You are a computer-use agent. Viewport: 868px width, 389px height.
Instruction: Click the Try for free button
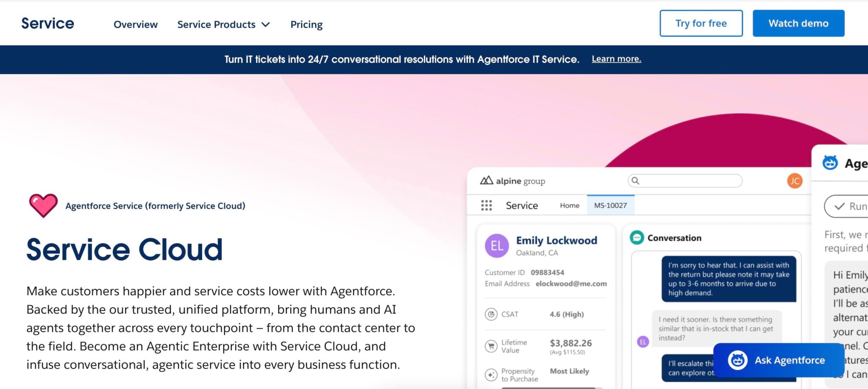[701, 23]
